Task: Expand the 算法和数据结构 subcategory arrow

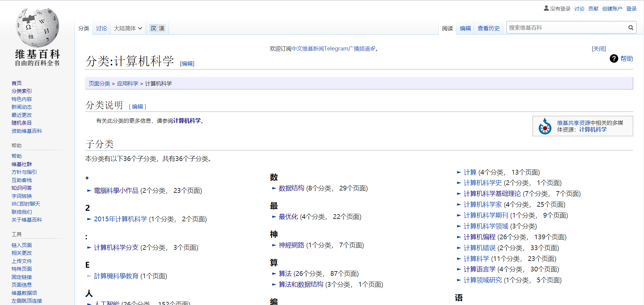Action: point(274,285)
